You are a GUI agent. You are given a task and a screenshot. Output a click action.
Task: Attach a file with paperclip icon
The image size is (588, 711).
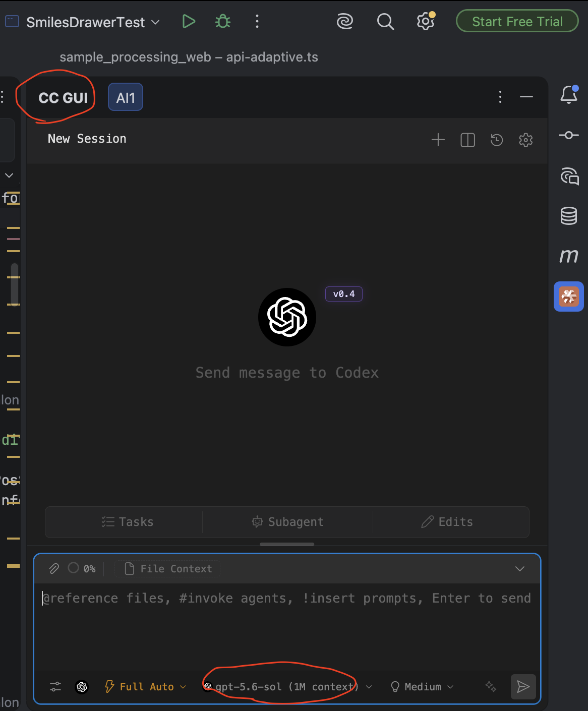pos(54,569)
